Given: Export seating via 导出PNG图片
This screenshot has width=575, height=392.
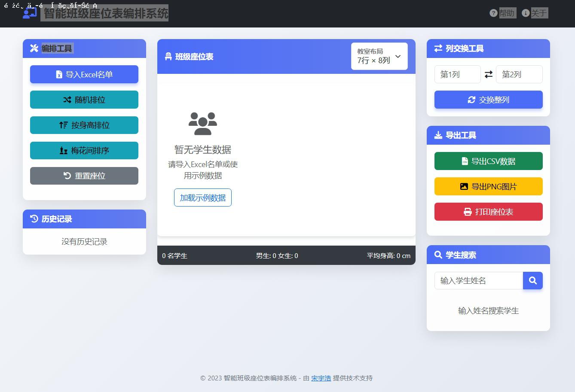Looking at the screenshot, I should [x=488, y=186].
